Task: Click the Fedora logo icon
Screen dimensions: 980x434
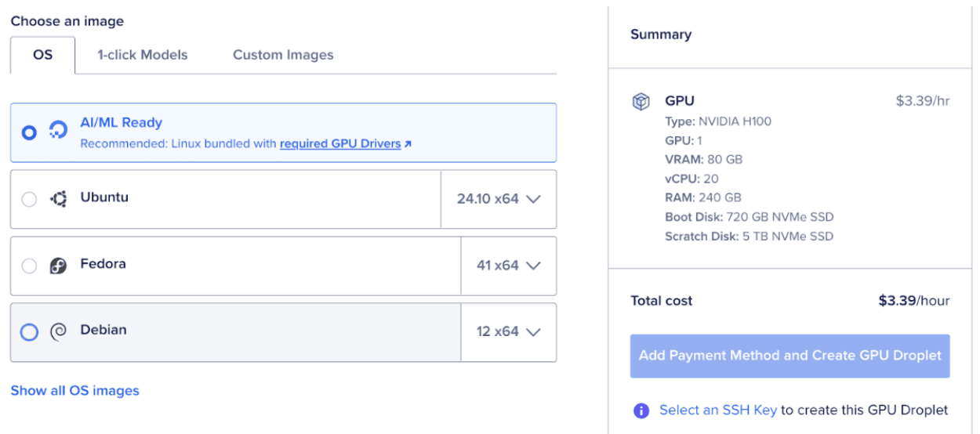Action: pyautogui.click(x=58, y=266)
